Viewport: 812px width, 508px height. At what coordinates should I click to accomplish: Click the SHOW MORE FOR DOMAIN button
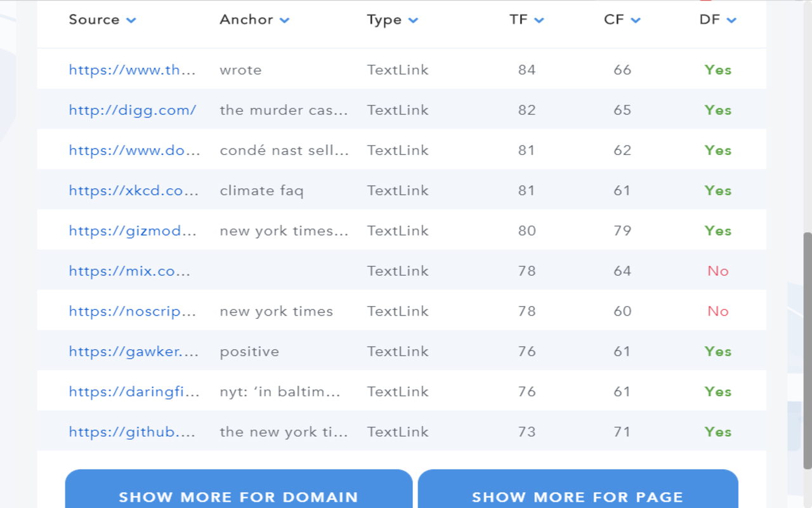tap(239, 497)
